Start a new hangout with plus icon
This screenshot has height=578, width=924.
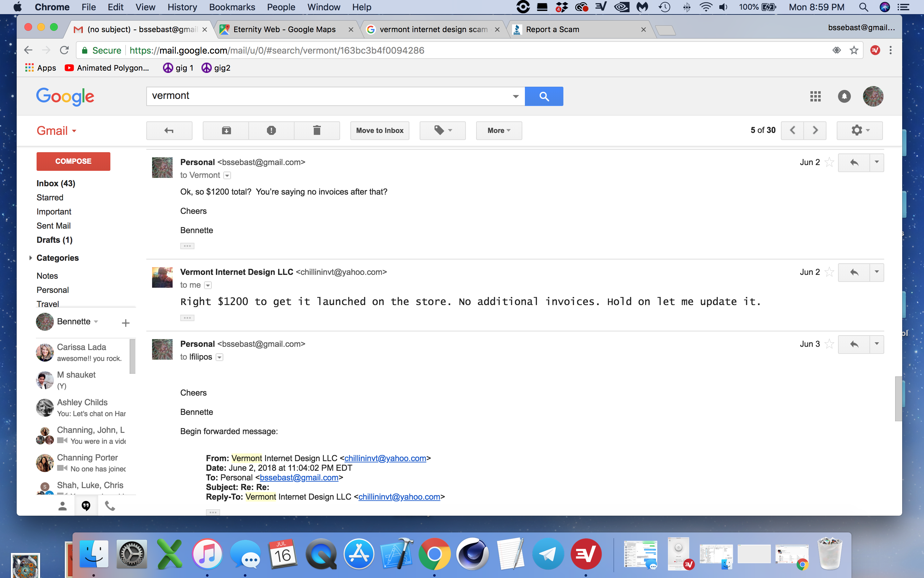[126, 323]
